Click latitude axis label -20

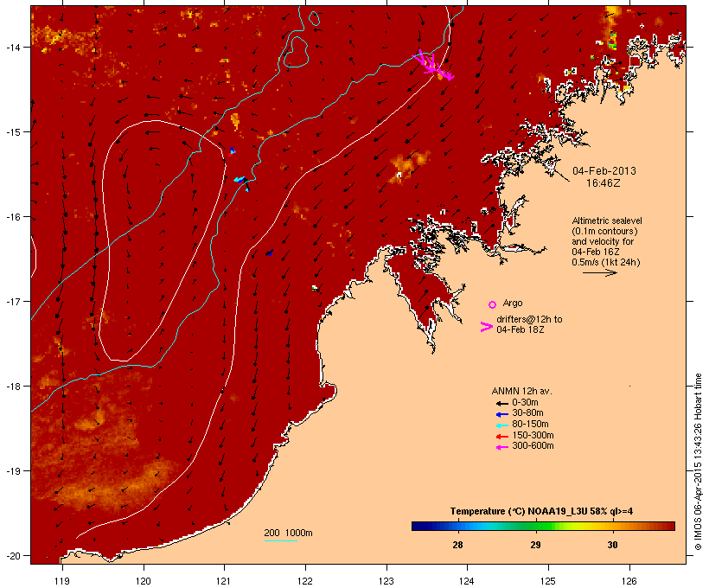(x=13, y=556)
